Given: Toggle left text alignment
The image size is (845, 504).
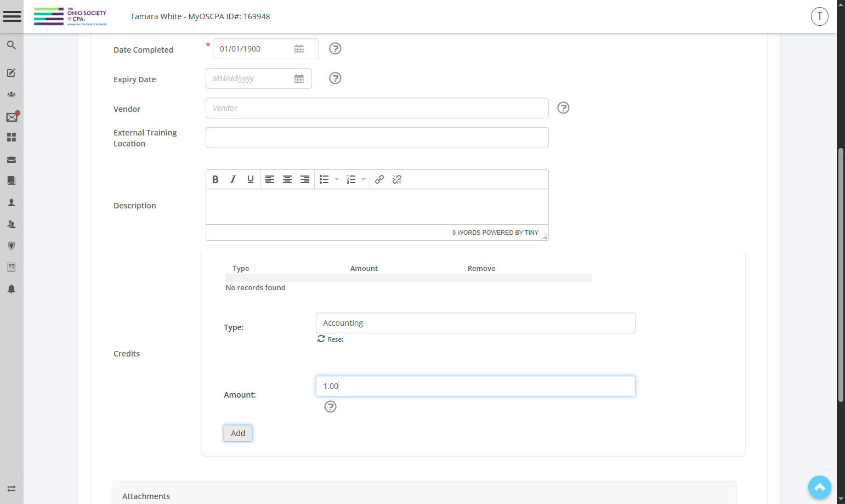Looking at the screenshot, I should (x=270, y=179).
